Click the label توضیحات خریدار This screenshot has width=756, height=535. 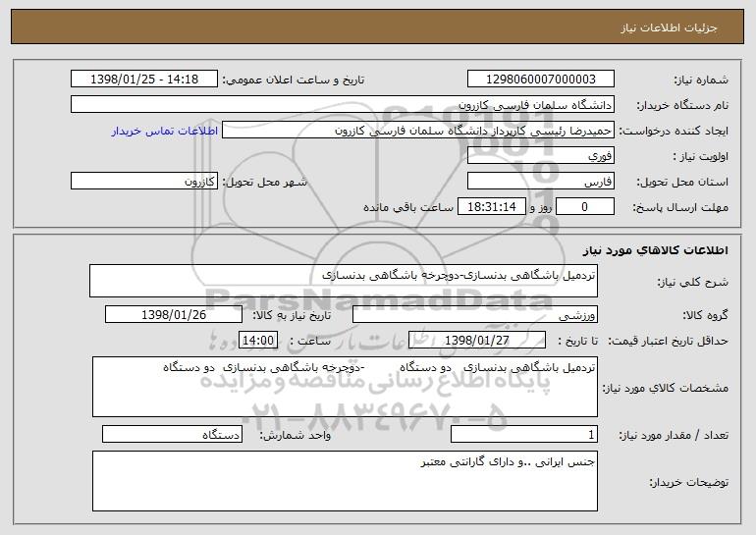click(x=688, y=482)
